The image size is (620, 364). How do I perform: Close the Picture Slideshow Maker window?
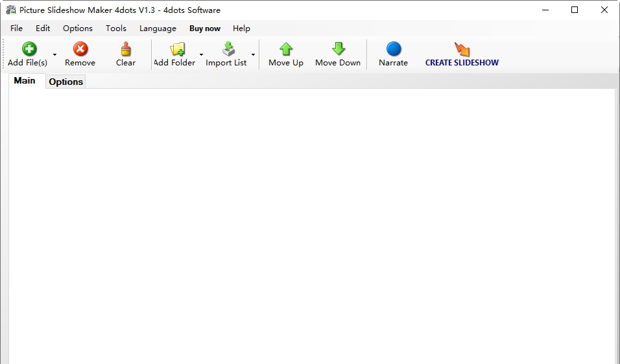click(x=604, y=10)
